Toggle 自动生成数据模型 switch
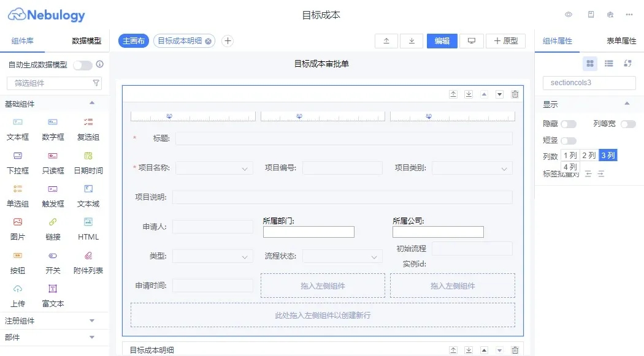Screen dimensions: 644x356 [83, 65]
